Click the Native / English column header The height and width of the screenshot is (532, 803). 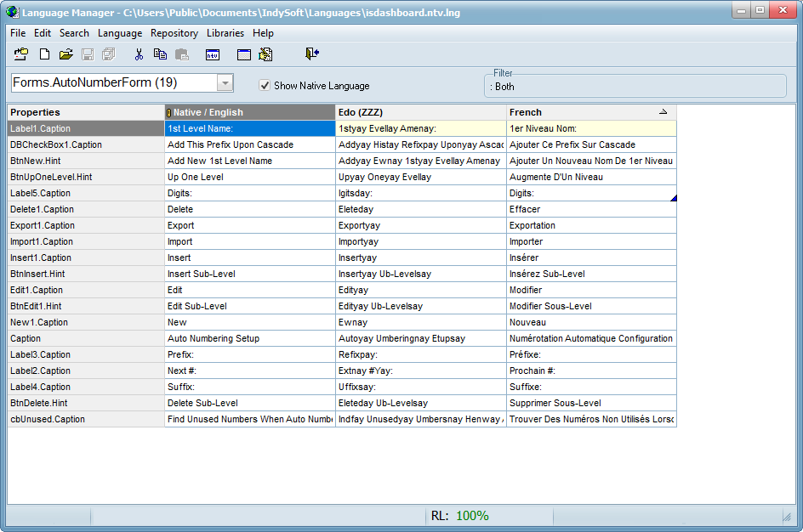(x=250, y=112)
